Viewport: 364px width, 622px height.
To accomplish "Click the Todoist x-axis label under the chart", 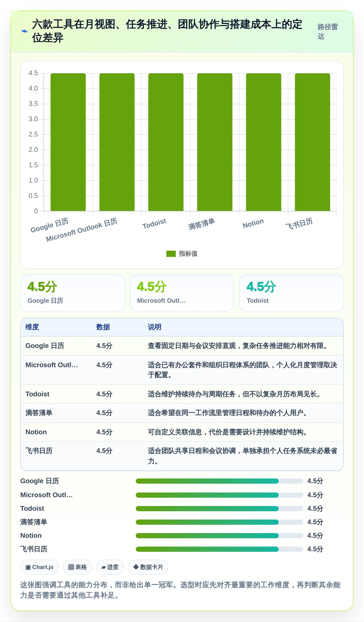I will [x=154, y=223].
